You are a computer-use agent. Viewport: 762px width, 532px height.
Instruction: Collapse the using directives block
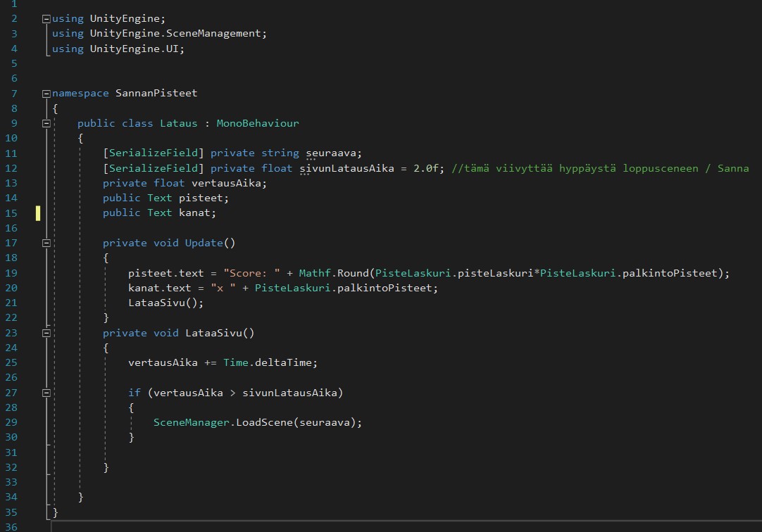coord(46,19)
